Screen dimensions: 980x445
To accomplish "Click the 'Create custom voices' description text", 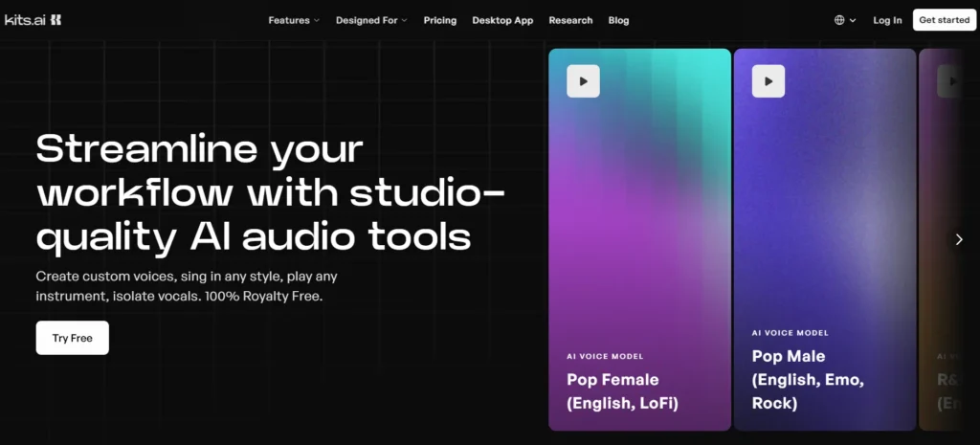I will point(187,286).
